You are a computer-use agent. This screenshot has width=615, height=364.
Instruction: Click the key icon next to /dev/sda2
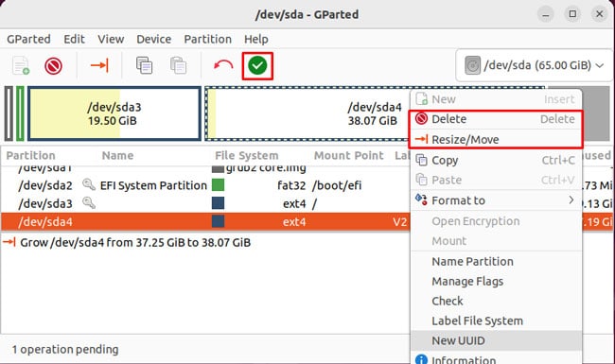click(x=89, y=184)
